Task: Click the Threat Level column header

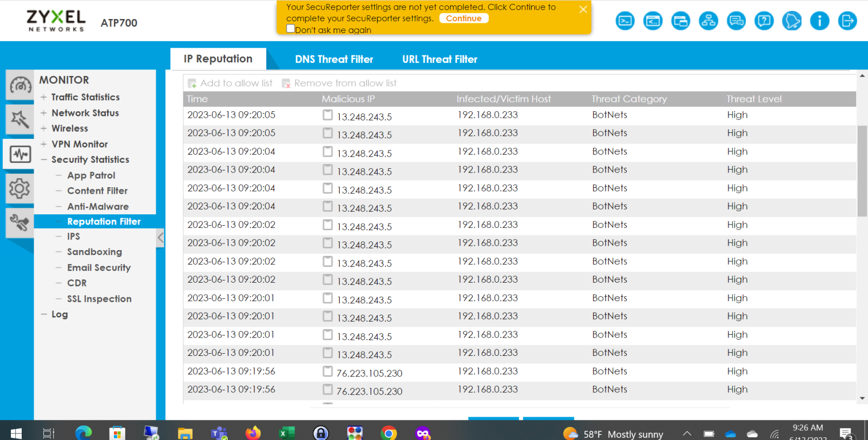Action: pyautogui.click(x=754, y=99)
